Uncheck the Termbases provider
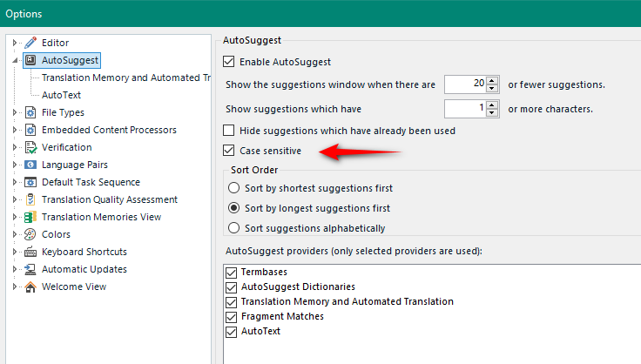This screenshot has height=364, width=641. [x=232, y=273]
